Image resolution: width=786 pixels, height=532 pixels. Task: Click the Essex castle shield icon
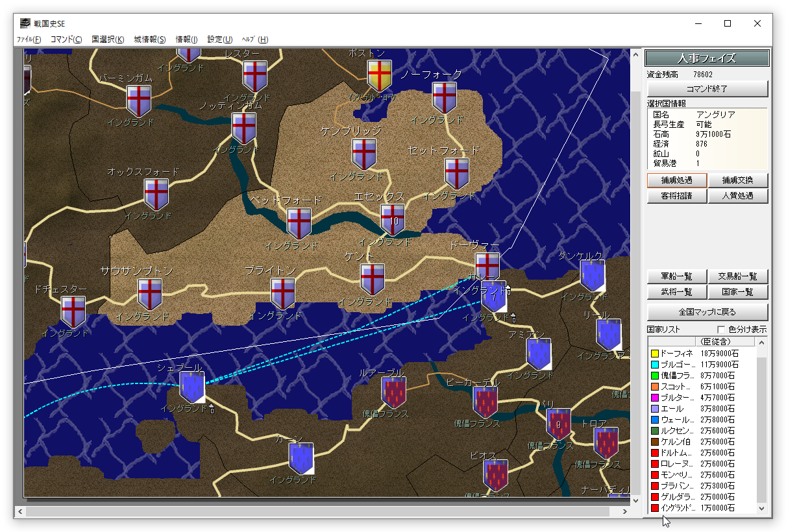tap(393, 220)
